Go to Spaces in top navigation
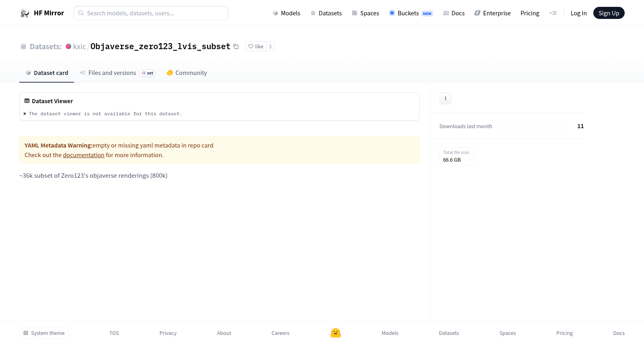 coord(365,13)
